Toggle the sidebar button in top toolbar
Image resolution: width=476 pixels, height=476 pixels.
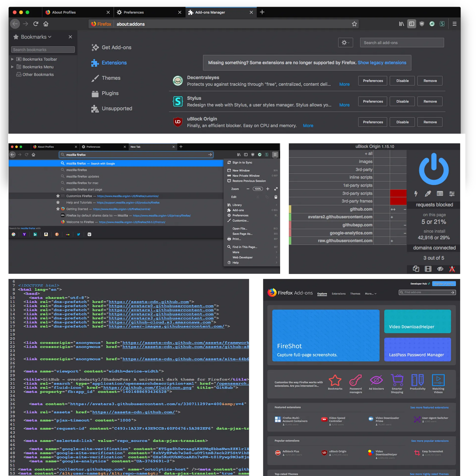tap(412, 24)
